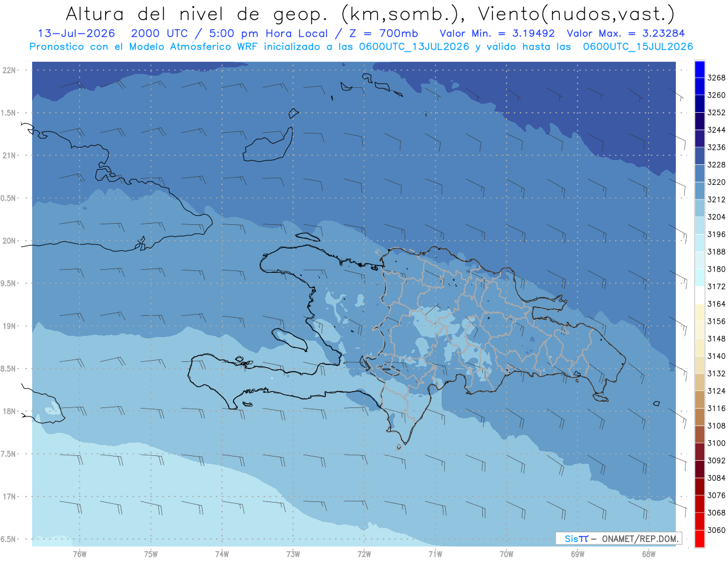The height and width of the screenshot is (562, 728).
Task: Pick the bright red swatch below the 3060 label
Action: point(699,538)
